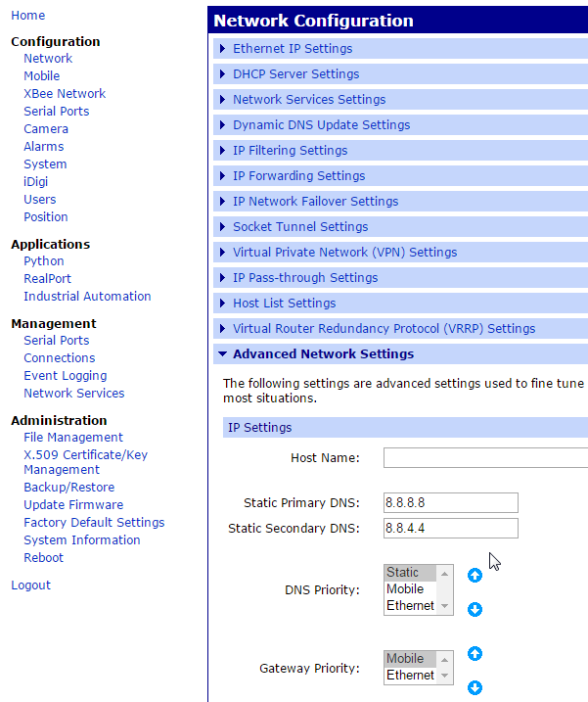Expand IP Filtering Settings section
This screenshot has width=588, height=702.
pyautogui.click(x=290, y=151)
